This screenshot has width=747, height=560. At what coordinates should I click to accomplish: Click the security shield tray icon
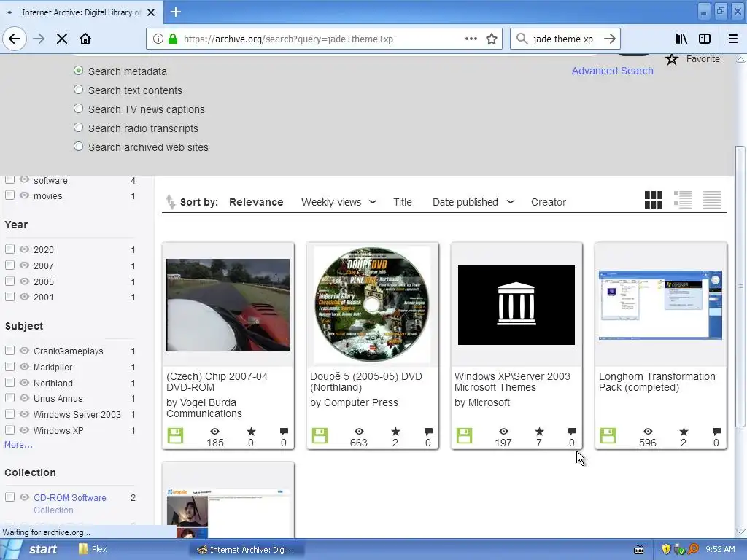666,549
